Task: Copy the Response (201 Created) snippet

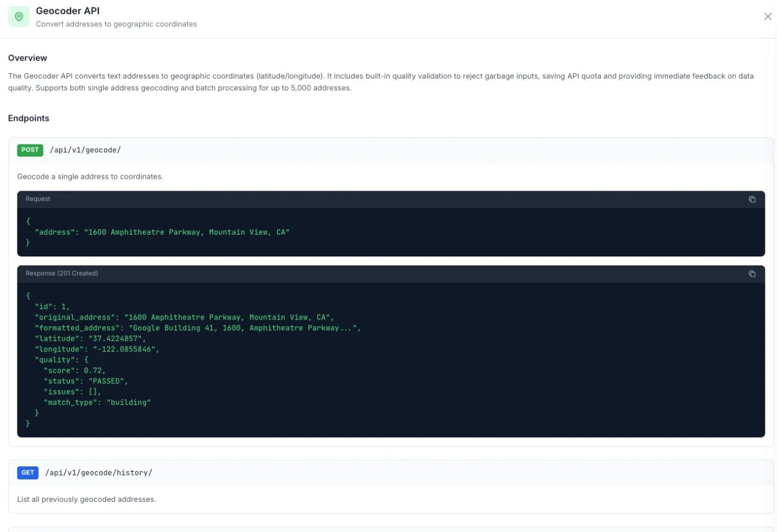Action: (751, 273)
